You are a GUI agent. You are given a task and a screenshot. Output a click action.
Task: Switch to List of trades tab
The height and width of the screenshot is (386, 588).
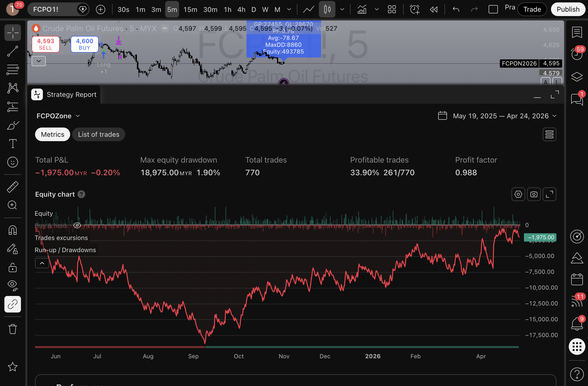[99, 135]
